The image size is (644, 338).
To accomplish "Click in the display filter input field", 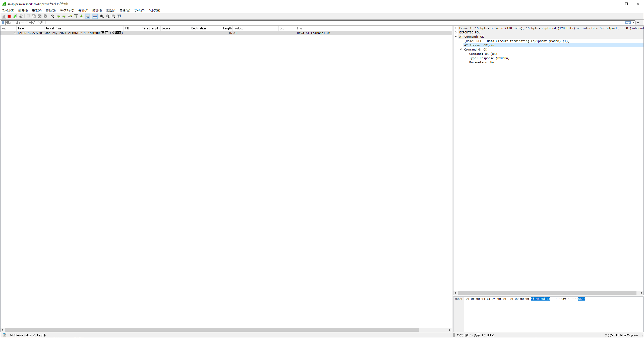I will click(301, 23).
